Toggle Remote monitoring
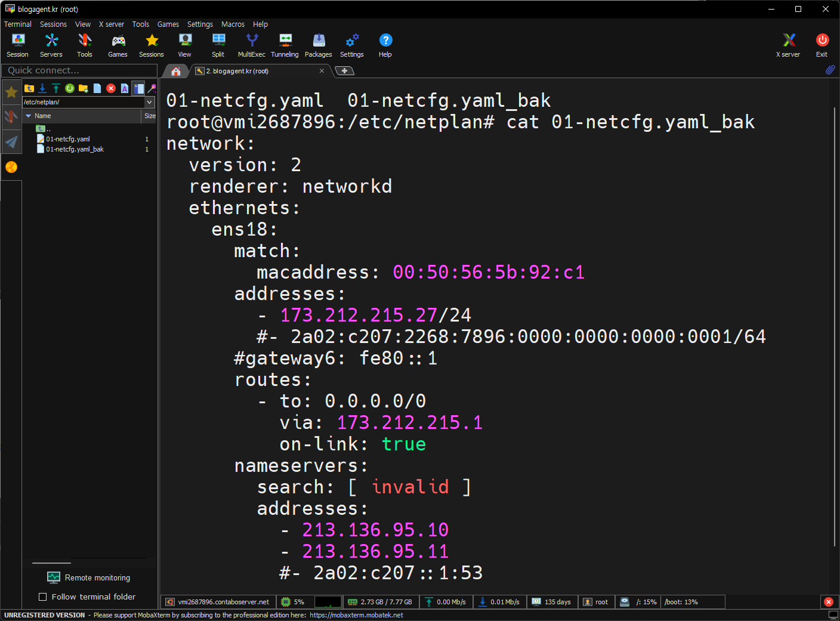The height and width of the screenshot is (621, 840). click(x=88, y=577)
